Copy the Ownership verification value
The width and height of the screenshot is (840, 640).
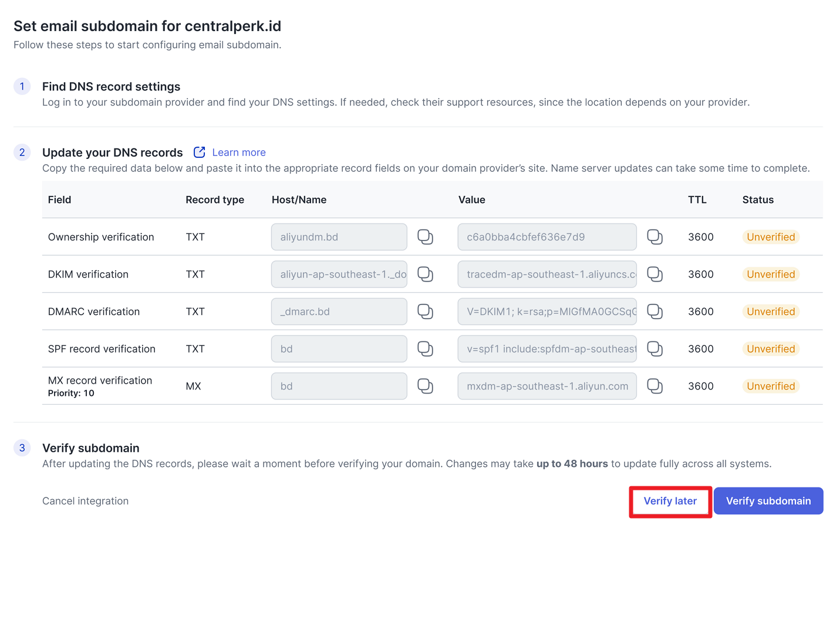[x=655, y=237]
